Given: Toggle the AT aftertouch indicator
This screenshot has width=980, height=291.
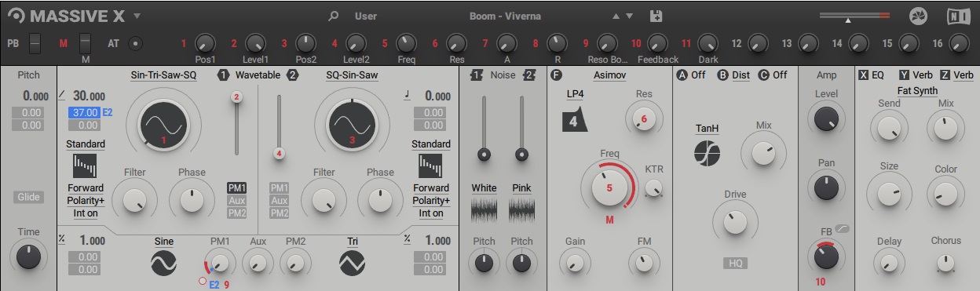Looking at the screenshot, I should click(x=135, y=43).
